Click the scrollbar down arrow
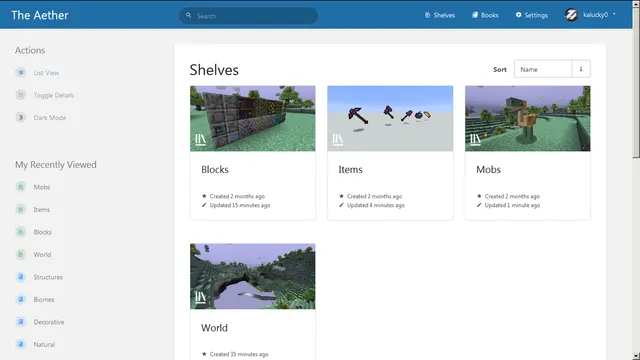This screenshot has height=360, width=640. 636,356
